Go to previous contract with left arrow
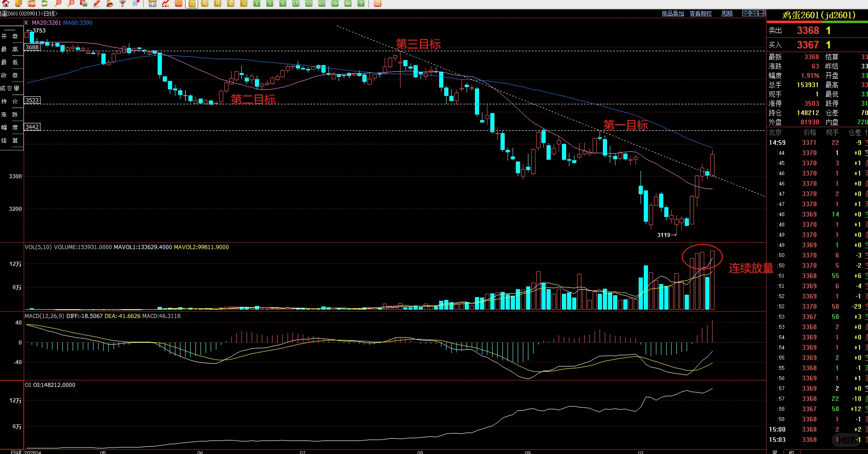The width and height of the screenshot is (868, 454). point(746,13)
